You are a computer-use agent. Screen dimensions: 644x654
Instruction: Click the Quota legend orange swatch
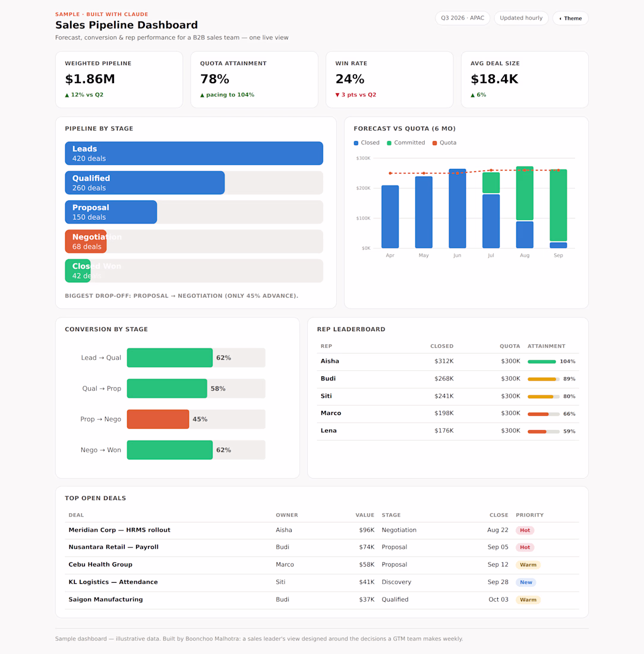(435, 143)
